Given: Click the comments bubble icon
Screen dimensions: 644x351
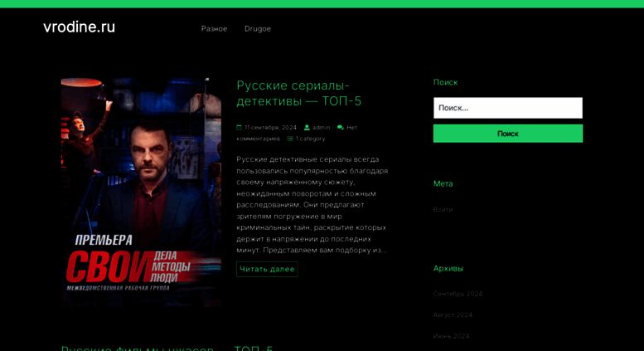Looking at the screenshot, I should [340, 128].
